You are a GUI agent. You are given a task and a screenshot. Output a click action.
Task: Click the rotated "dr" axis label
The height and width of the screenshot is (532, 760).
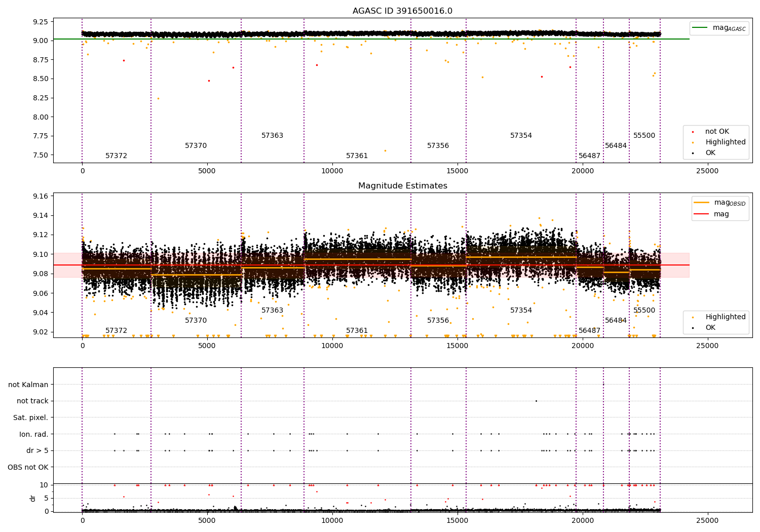tap(33, 498)
